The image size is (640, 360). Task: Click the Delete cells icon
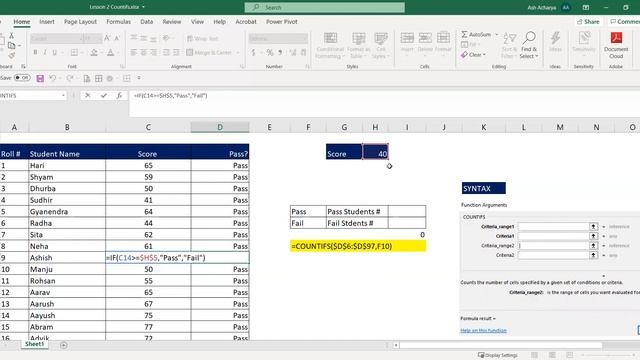(425, 38)
